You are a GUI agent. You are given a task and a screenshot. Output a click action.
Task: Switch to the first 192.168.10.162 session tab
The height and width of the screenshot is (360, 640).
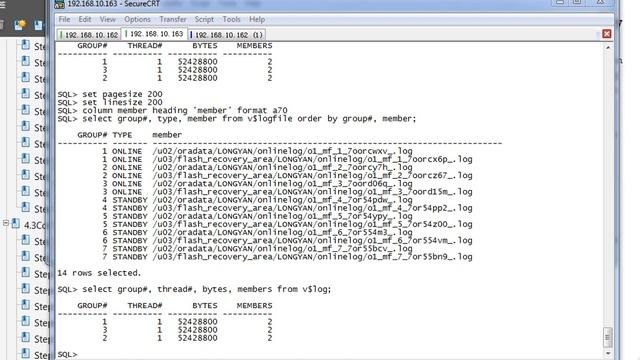89,35
